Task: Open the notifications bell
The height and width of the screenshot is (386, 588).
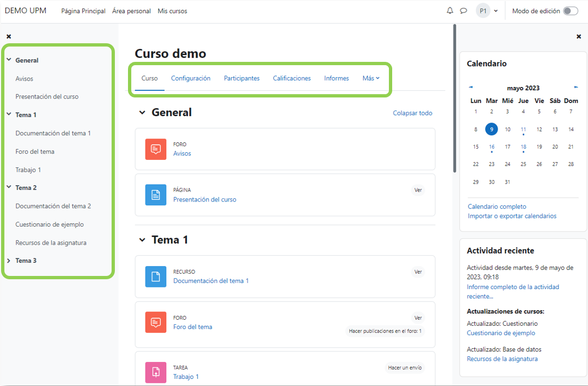Action: coord(450,10)
